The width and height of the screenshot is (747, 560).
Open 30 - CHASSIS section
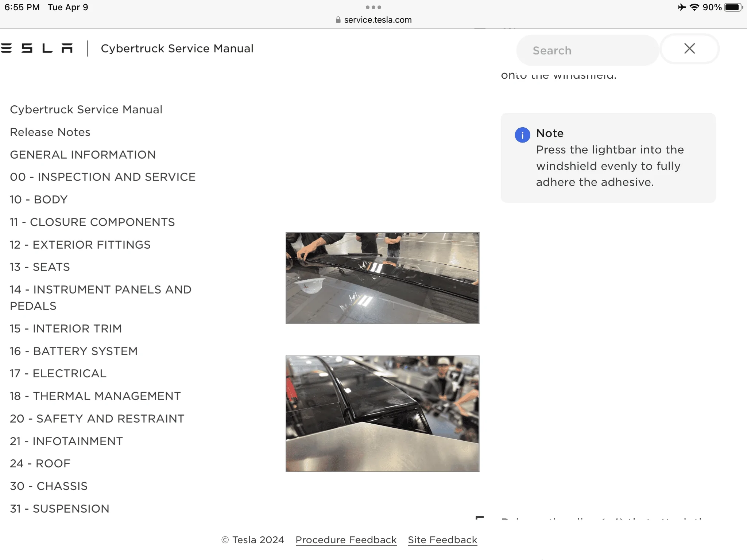(49, 486)
